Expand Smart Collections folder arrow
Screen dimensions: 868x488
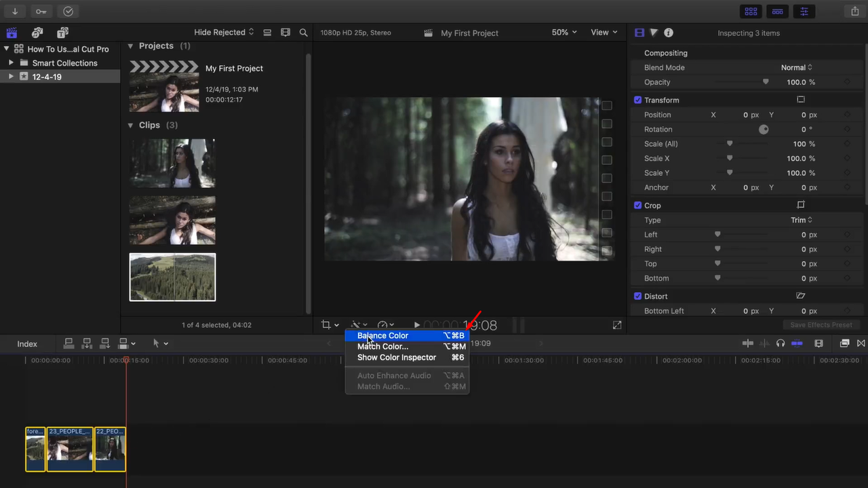coord(11,62)
